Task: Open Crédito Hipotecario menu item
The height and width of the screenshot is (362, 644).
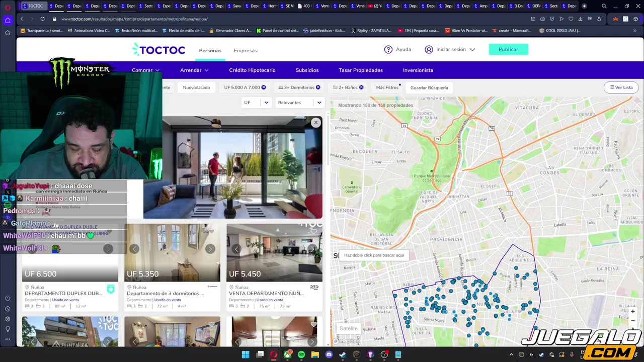Action: [252, 70]
